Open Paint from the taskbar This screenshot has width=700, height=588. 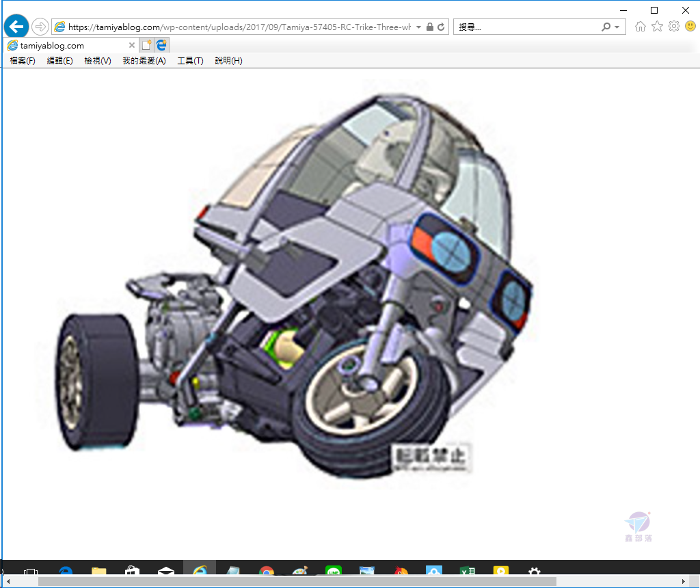(300, 571)
